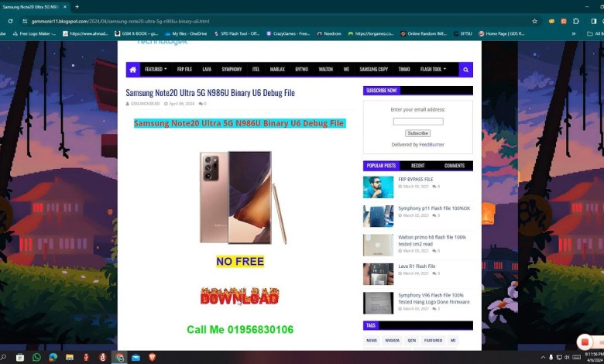Expand the FEATURED dropdown menu
604x364 pixels.
click(155, 70)
